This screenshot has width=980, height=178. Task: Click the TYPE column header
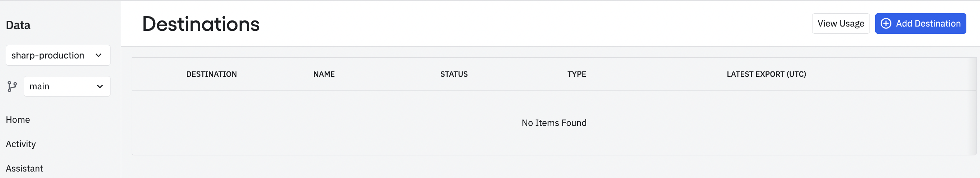point(576,74)
